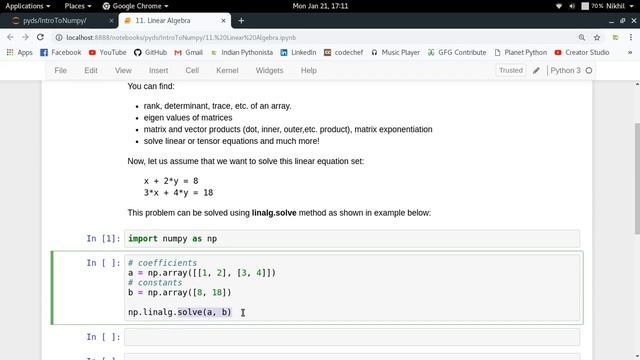Click the Python 3 kernel name
This screenshot has height=360, width=640.
point(565,70)
